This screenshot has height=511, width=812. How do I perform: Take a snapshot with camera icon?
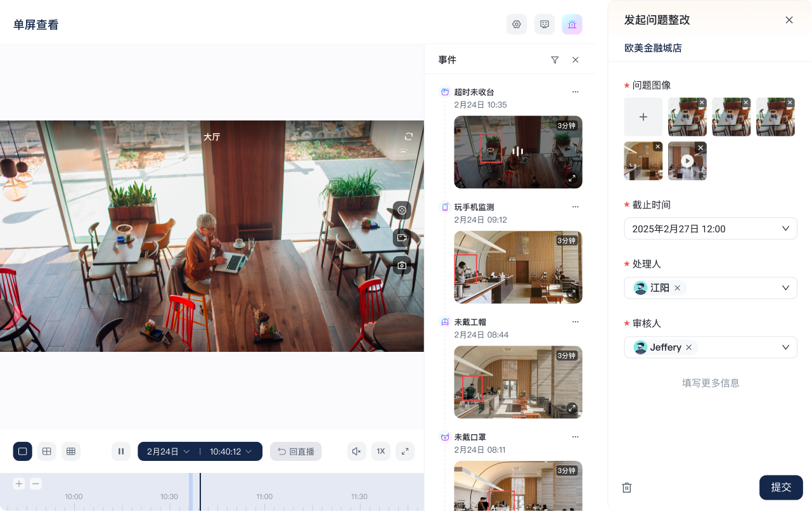pyautogui.click(x=402, y=265)
